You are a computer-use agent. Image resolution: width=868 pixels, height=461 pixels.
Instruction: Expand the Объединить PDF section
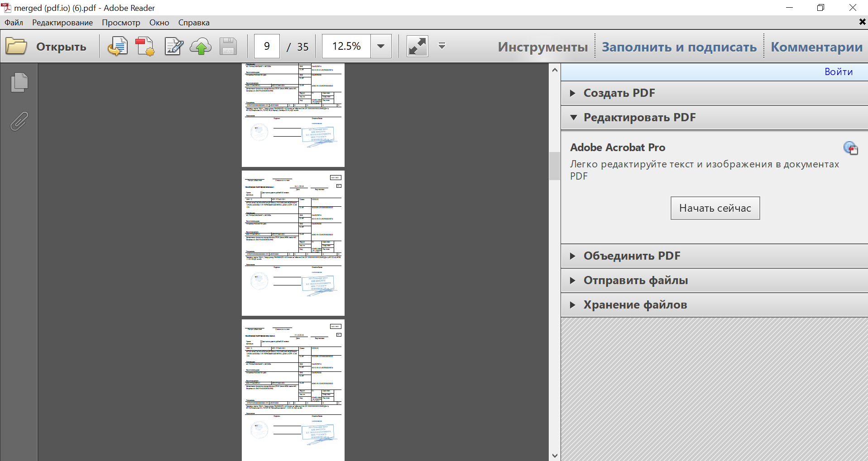pyautogui.click(x=714, y=256)
